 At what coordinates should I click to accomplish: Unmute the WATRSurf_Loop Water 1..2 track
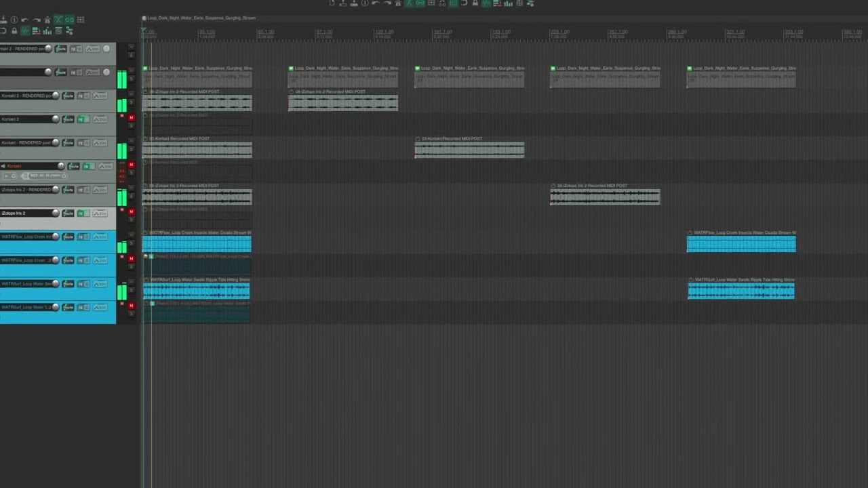click(x=131, y=305)
